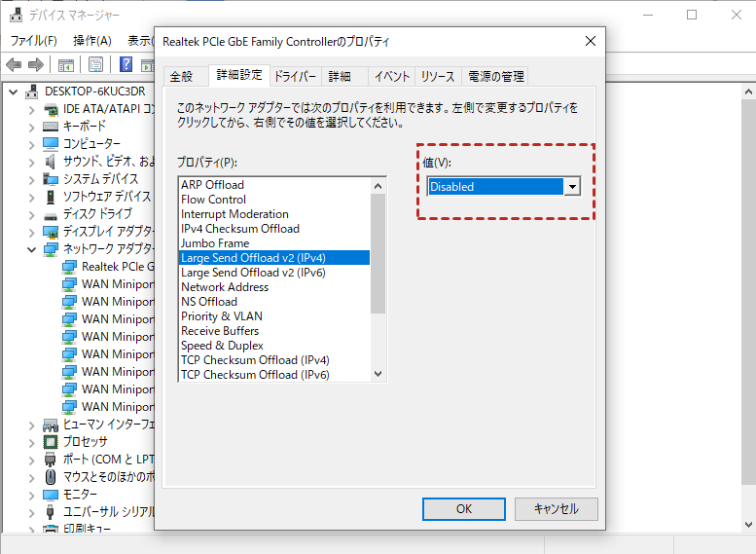Screen dimensions: 756x554
Task: Select Large Send Offload v2 (IPv6)
Action: [x=273, y=273]
